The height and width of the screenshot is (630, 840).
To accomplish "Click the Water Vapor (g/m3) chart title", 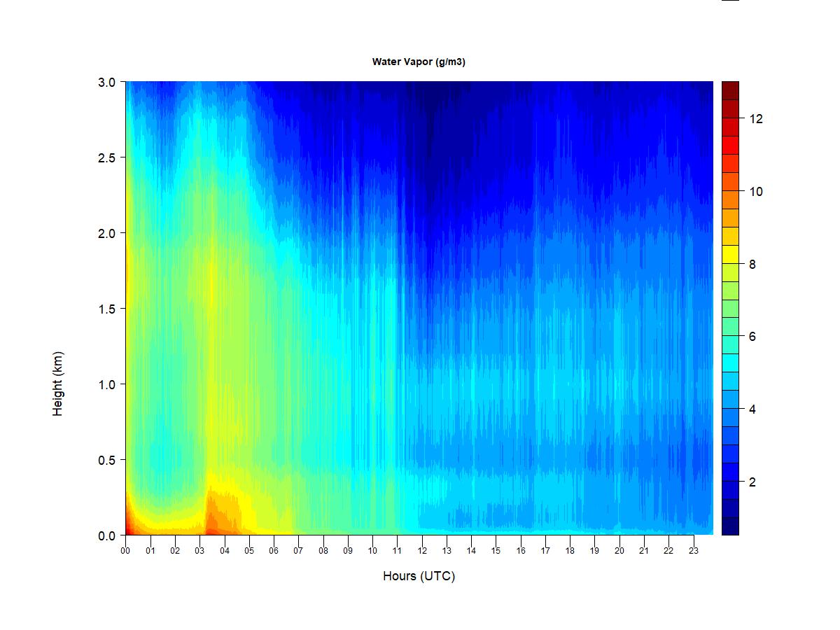I will (419, 62).
